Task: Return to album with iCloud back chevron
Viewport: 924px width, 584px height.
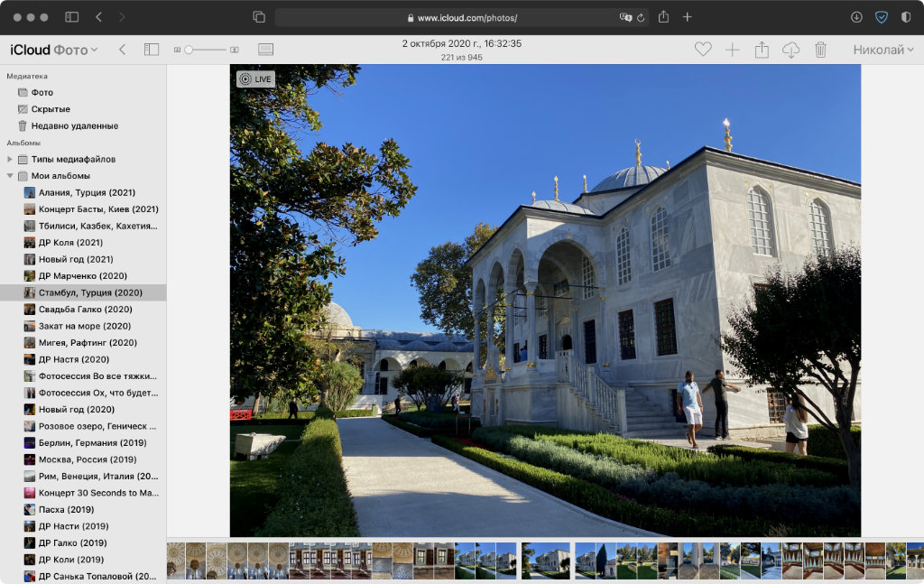Action: point(122,50)
